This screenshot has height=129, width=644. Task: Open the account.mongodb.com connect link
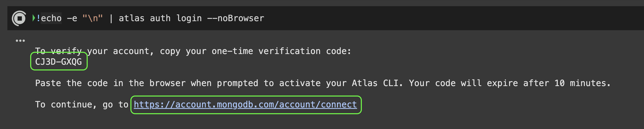click(x=245, y=105)
